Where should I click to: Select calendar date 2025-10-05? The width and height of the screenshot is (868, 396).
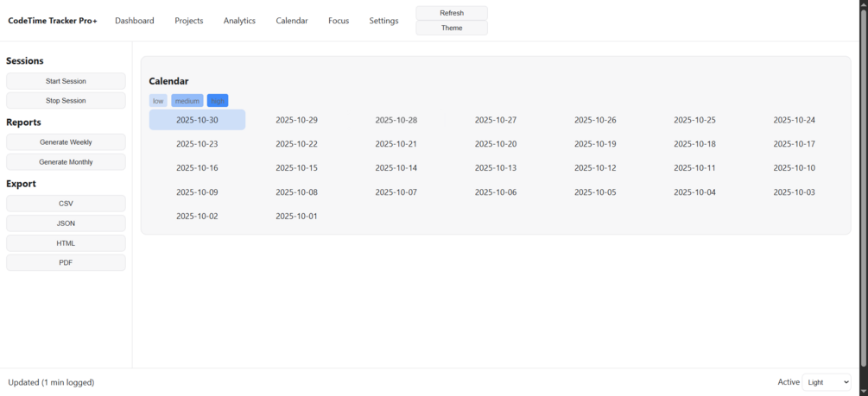point(595,192)
